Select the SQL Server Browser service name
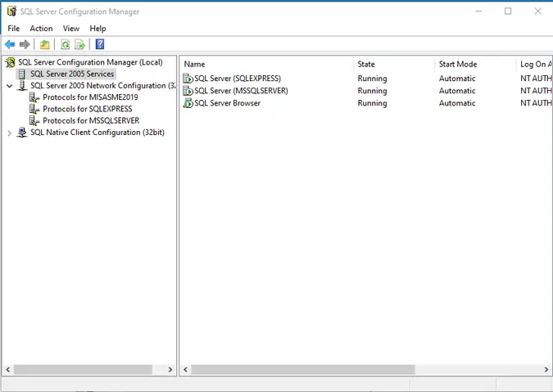The width and height of the screenshot is (553, 392). 228,103
